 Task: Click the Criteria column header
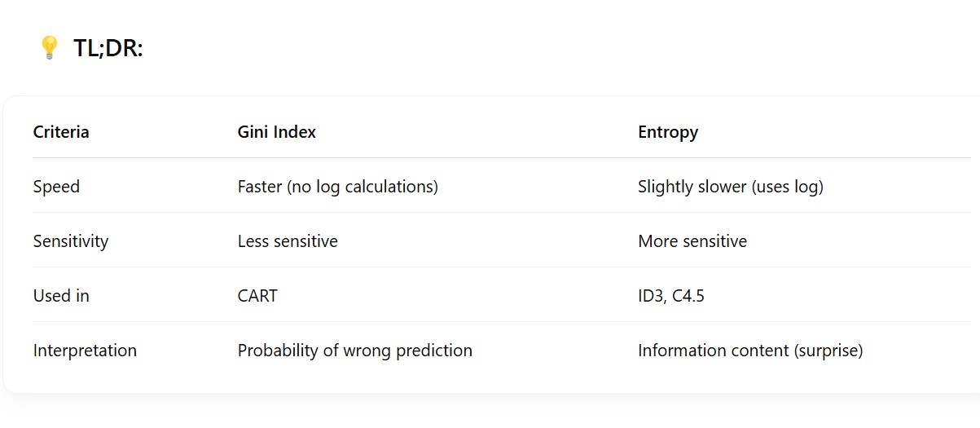[61, 132]
